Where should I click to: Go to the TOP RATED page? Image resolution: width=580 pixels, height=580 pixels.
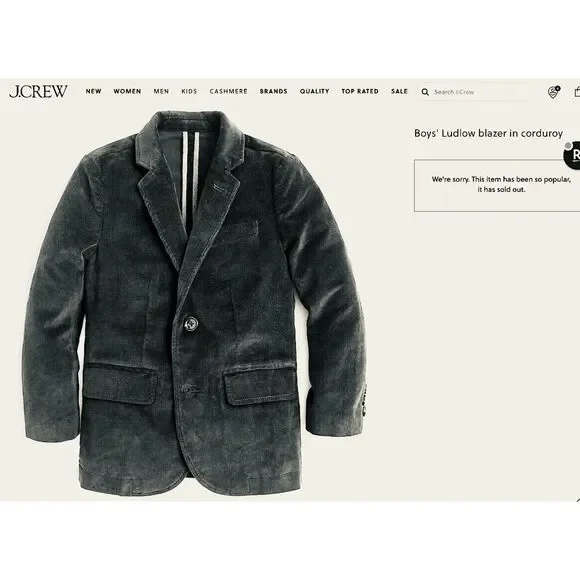pyautogui.click(x=360, y=91)
